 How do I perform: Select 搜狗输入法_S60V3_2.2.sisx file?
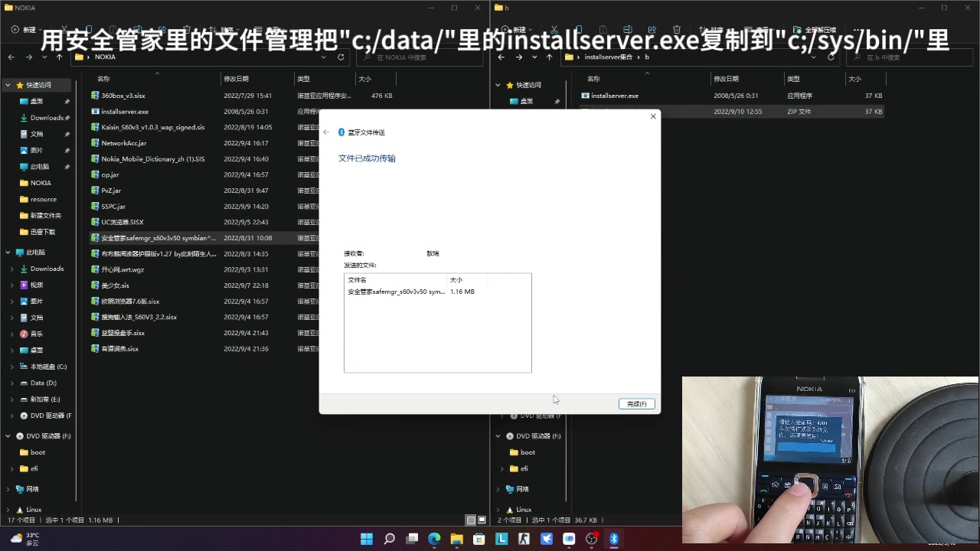[x=139, y=317]
